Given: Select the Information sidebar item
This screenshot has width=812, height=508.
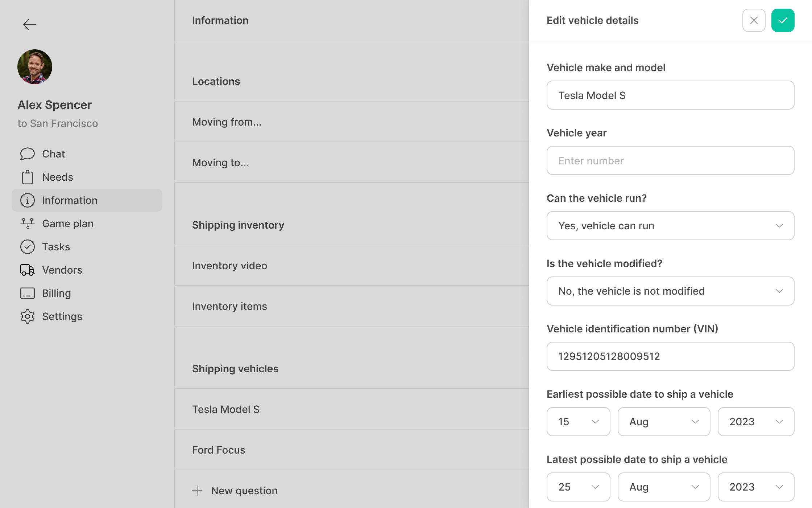Looking at the screenshot, I should pos(70,200).
